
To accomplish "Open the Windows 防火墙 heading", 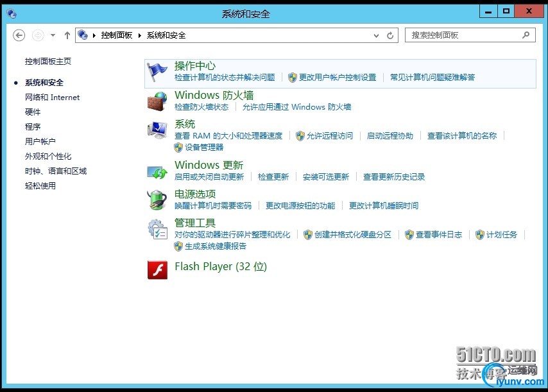I will 214,96.
